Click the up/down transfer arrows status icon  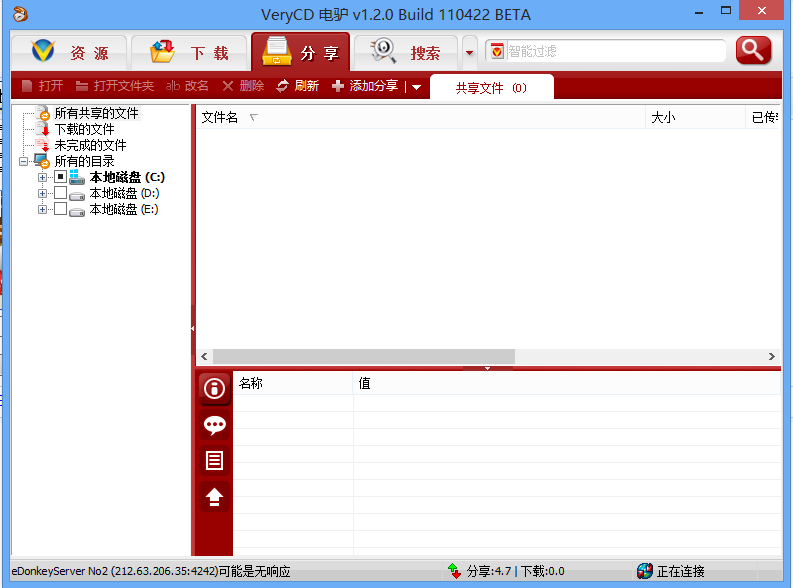click(454, 571)
